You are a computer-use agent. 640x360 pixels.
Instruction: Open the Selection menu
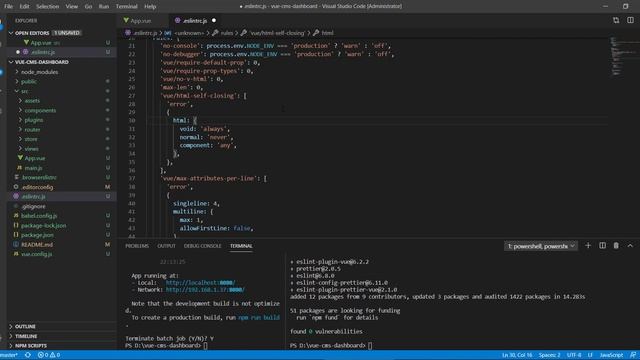point(47,7)
